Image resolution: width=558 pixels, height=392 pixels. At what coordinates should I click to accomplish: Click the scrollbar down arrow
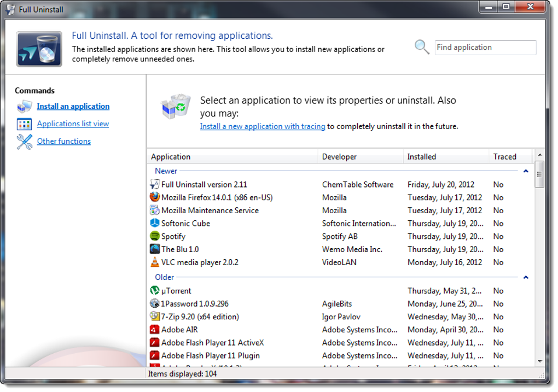point(540,361)
